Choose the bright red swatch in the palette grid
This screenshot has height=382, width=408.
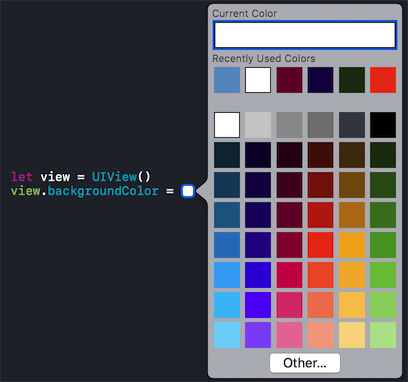(x=320, y=245)
